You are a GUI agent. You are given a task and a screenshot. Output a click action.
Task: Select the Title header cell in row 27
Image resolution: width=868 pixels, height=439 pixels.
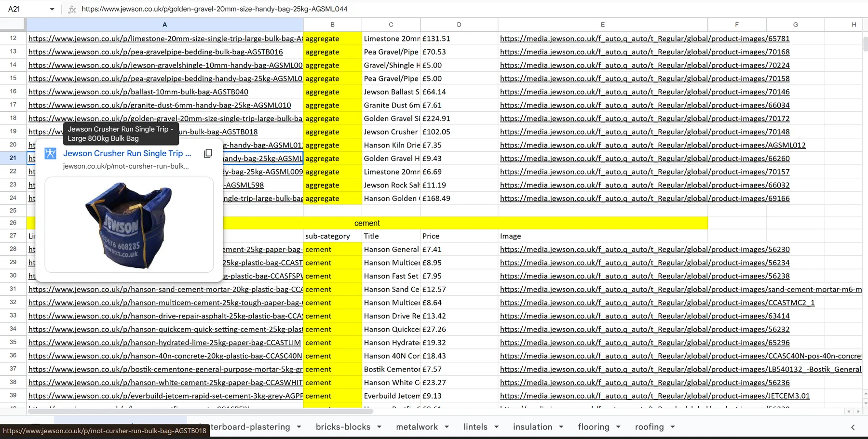[391, 236]
